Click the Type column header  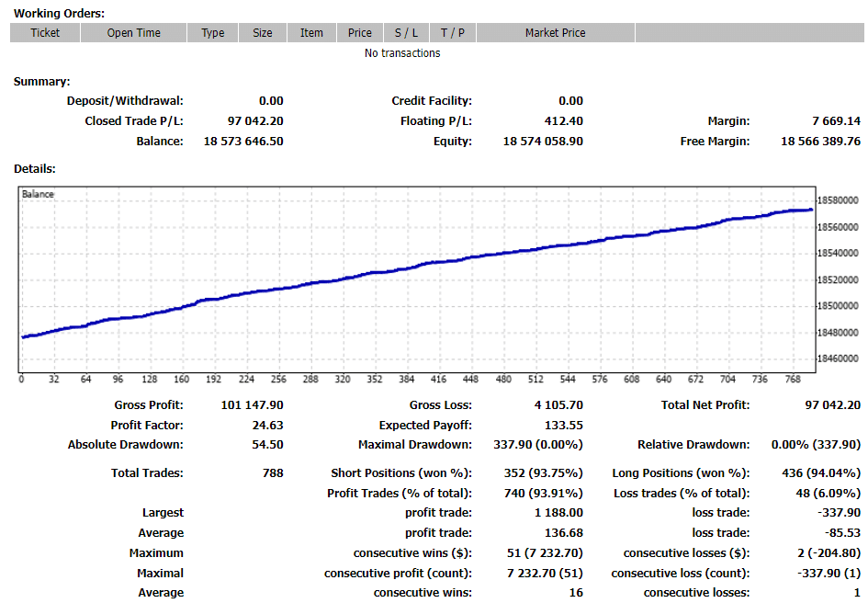[212, 32]
